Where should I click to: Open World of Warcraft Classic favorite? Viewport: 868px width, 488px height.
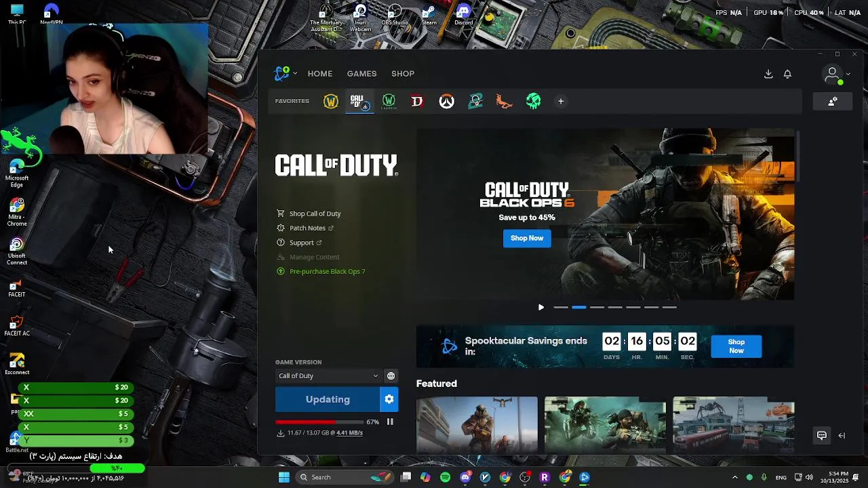pos(389,102)
